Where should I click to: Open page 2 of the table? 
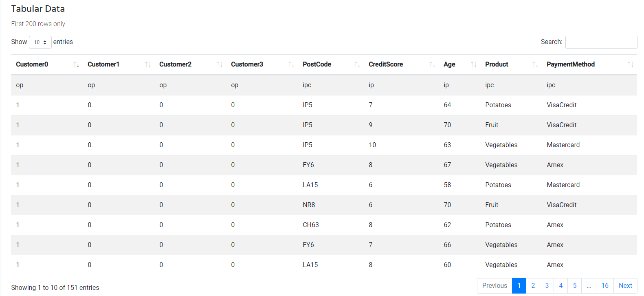click(x=533, y=285)
